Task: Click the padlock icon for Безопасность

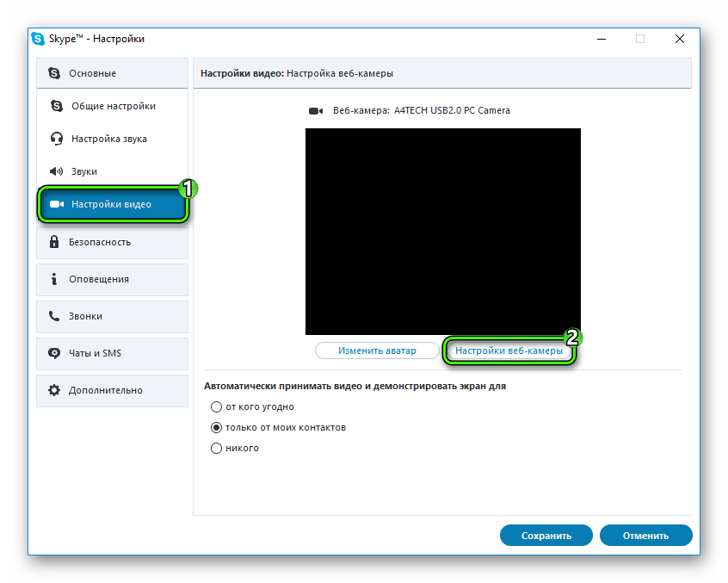Action: (54, 242)
